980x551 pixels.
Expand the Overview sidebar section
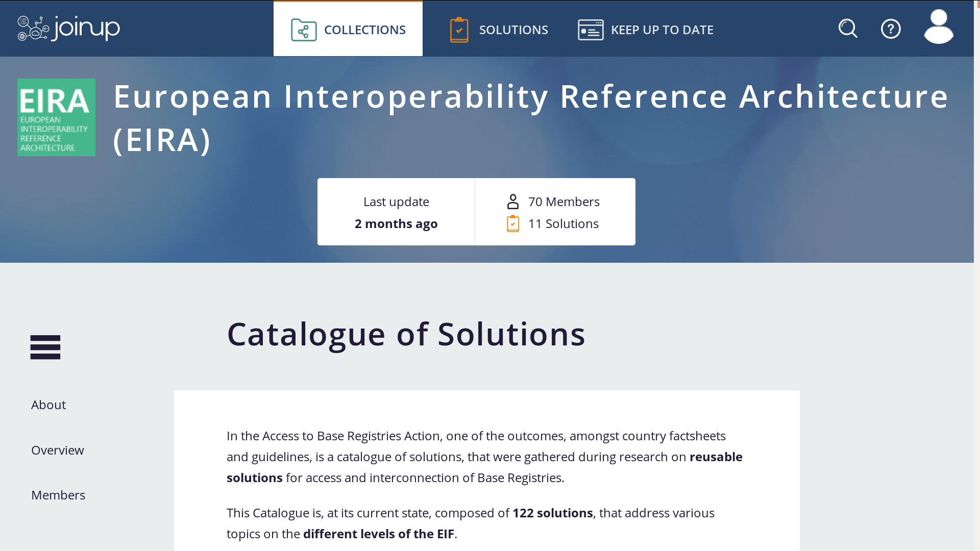pyautogui.click(x=57, y=449)
